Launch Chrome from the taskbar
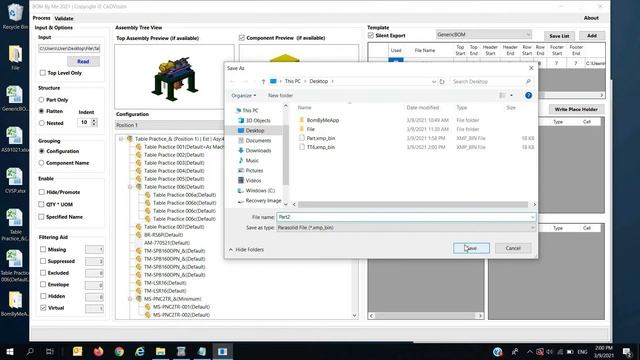This screenshot has width=640, height=360. (x=119, y=351)
